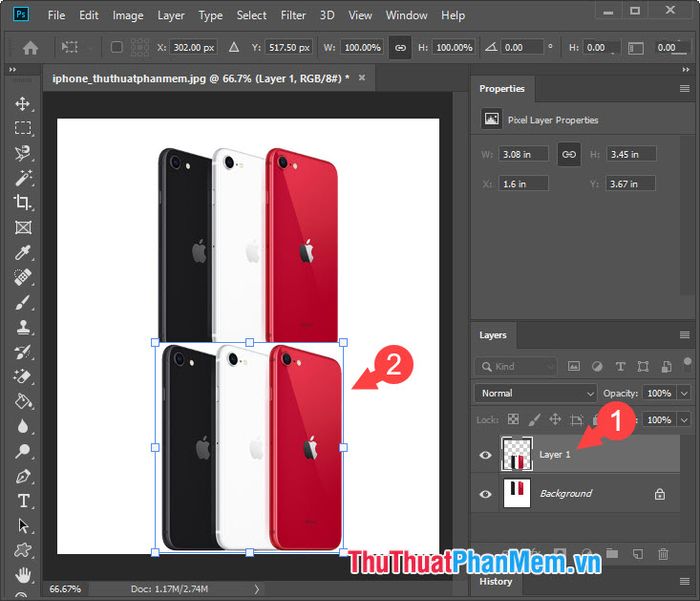Viewport: 700px width, 601px height.
Task: Switch to the History panel tab
Action: tap(496, 581)
